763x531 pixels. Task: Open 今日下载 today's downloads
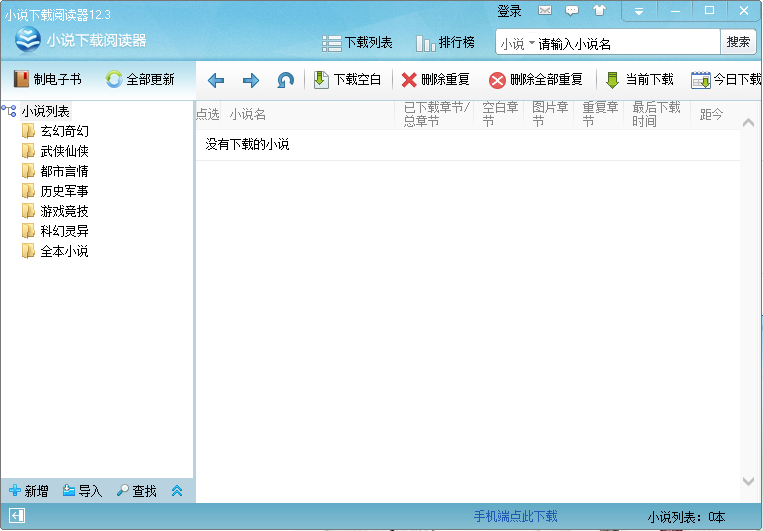tap(726, 80)
